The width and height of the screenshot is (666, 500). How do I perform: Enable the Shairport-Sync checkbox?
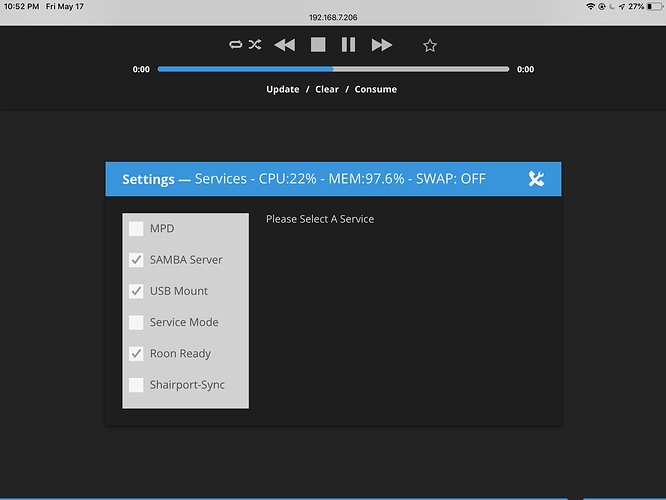coord(136,385)
